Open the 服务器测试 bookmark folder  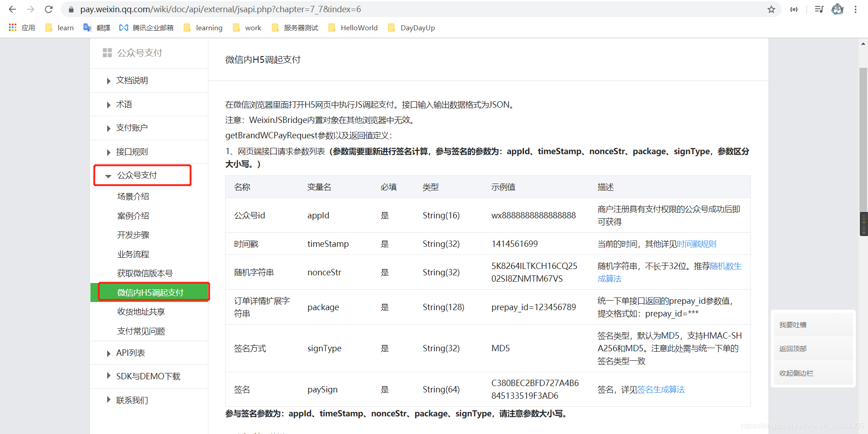coord(295,28)
